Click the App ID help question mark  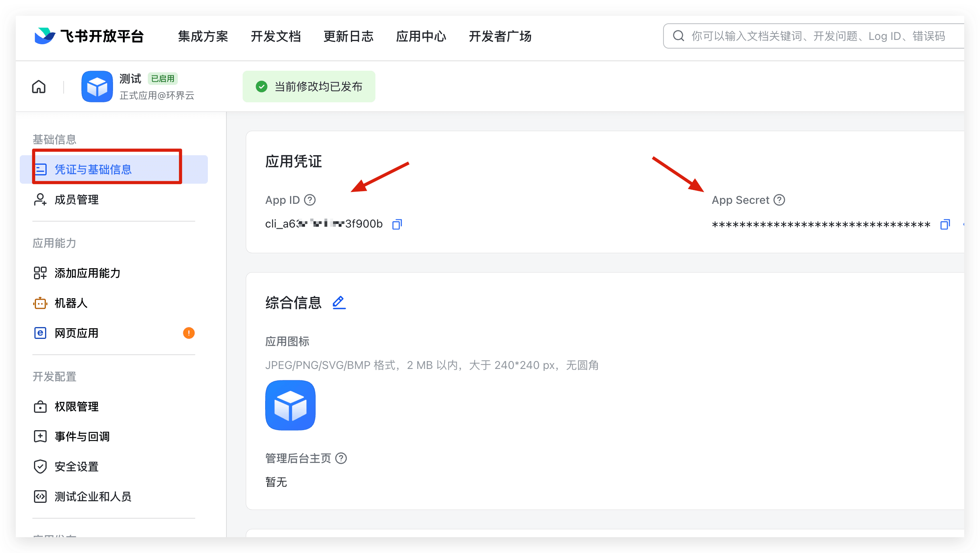click(310, 200)
